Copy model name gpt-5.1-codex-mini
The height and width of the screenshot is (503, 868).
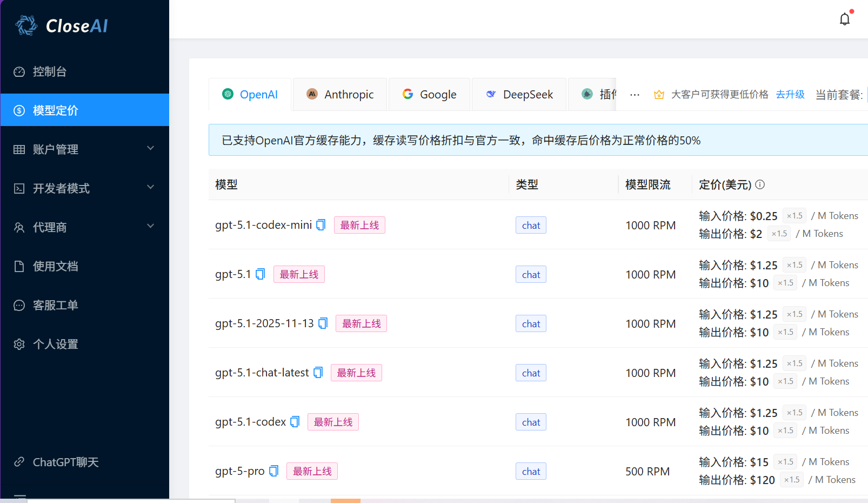(x=321, y=225)
